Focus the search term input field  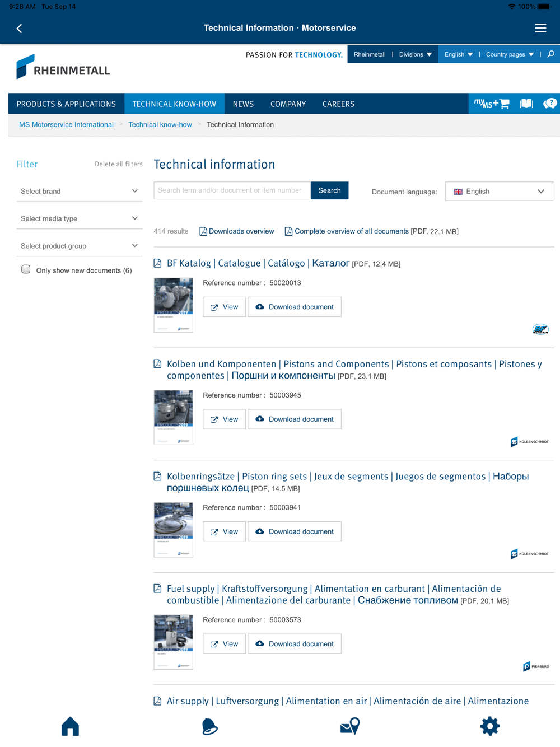232,190
